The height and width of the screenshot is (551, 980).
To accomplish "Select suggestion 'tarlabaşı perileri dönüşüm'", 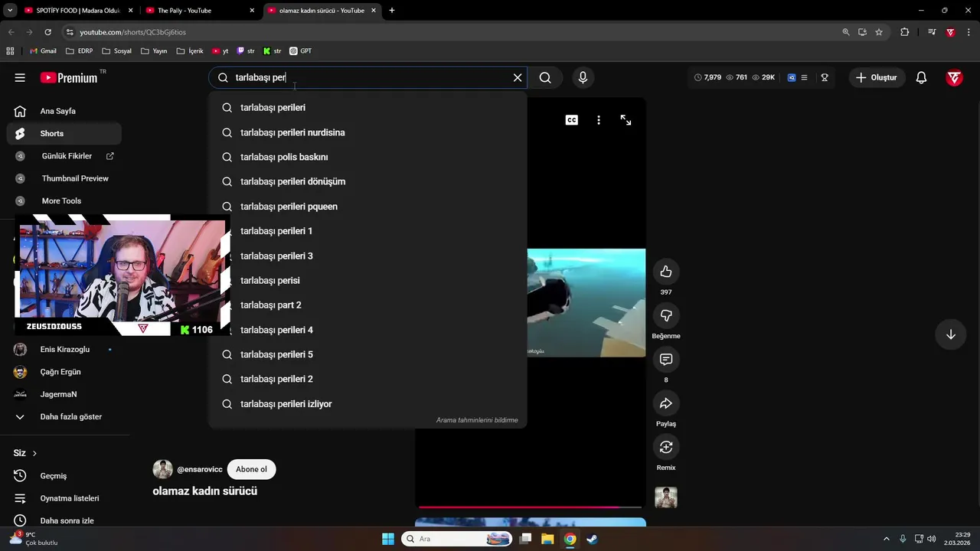I will pyautogui.click(x=367, y=181).
